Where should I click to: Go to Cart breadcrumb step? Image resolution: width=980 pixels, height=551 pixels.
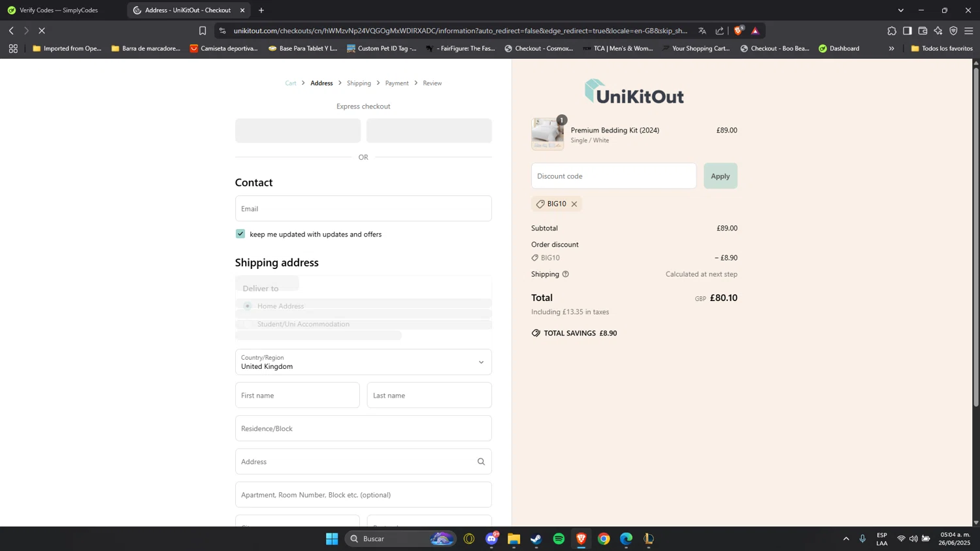291,83
